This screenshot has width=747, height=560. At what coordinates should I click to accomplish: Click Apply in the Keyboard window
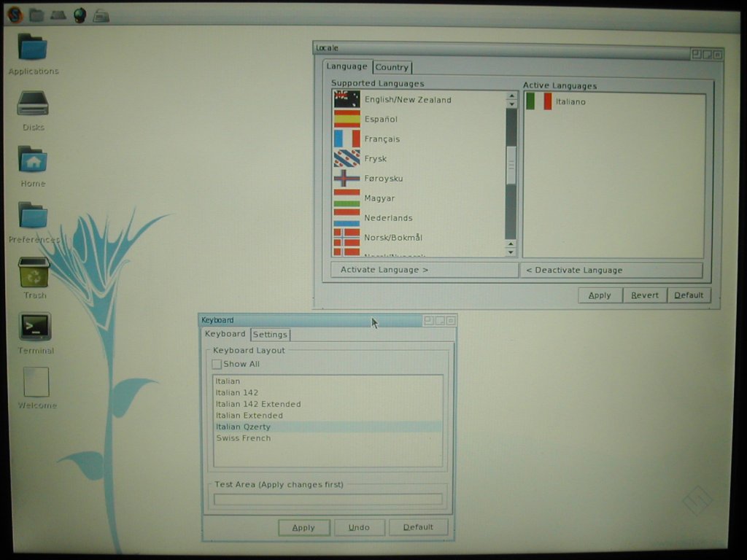click(303, 527)
